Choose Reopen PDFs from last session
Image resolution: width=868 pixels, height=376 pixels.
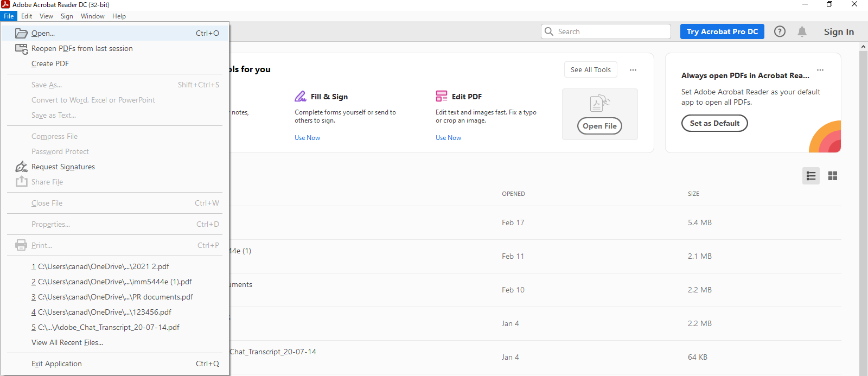click(115, 48)
